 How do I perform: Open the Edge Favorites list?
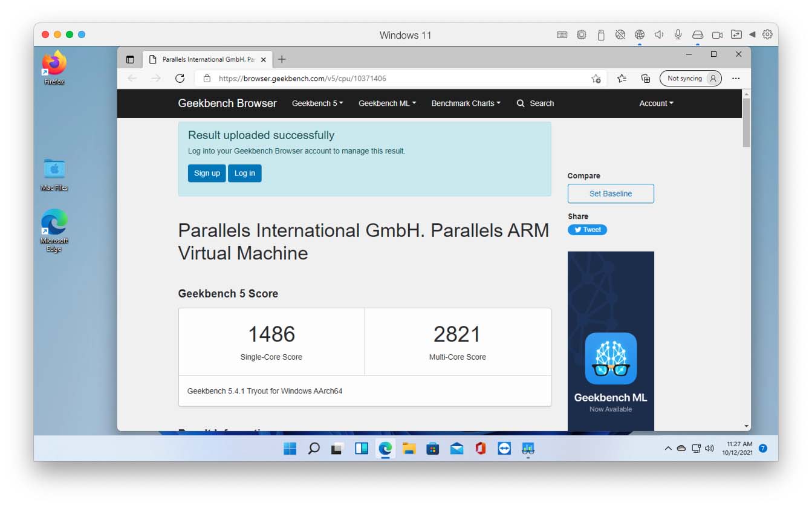point(622,78)
